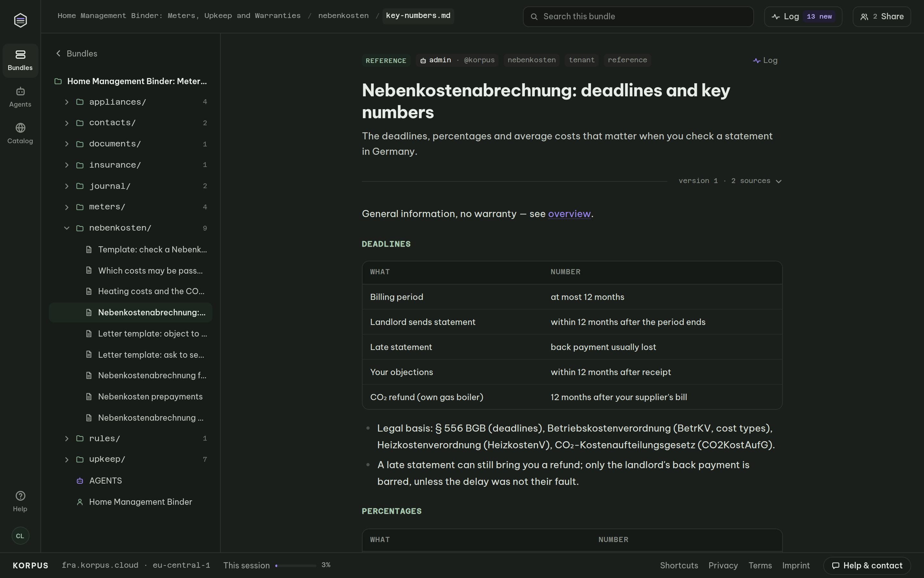Open the Imprint footer link
The image size is (924, 578).
click(x=796, y=565)
